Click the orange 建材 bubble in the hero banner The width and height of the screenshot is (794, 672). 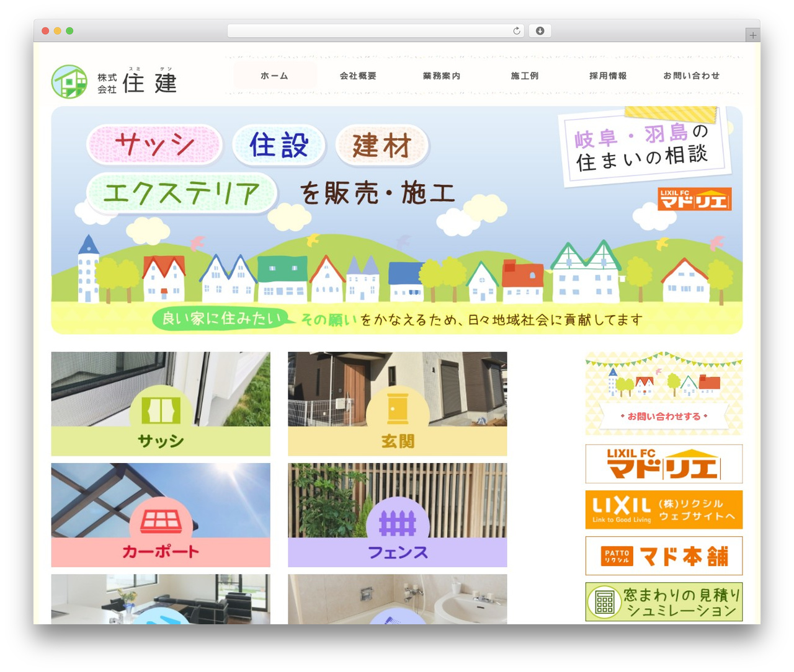pos(382,146)
